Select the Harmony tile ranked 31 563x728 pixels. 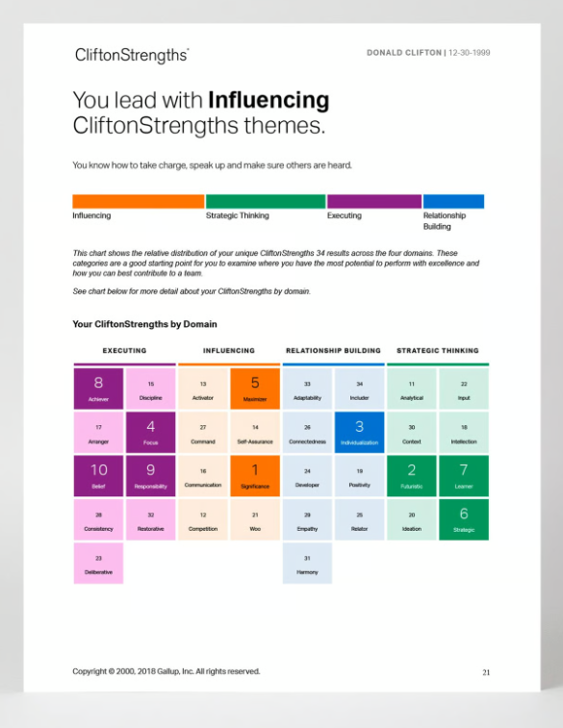point(308,564)
